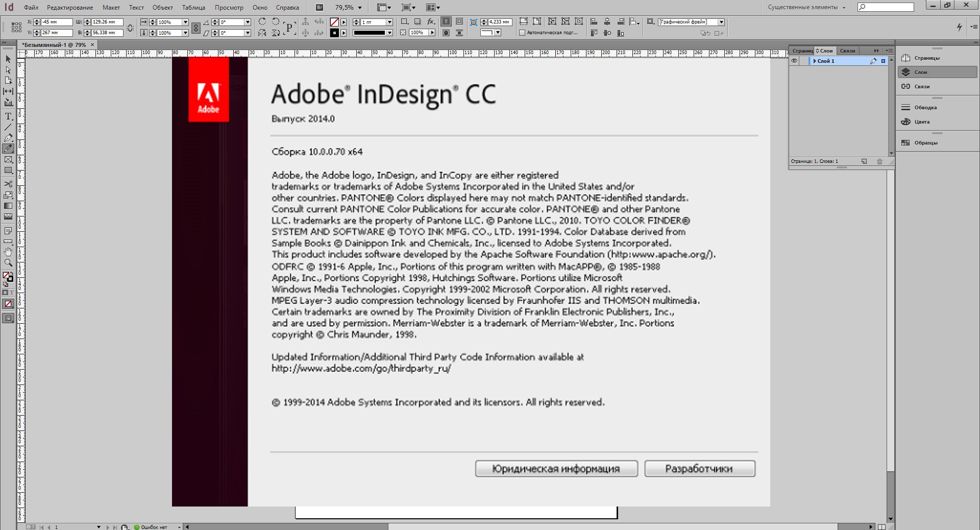Click create new layer icon
Screen dimensions: 980x530
coord(864,161)
